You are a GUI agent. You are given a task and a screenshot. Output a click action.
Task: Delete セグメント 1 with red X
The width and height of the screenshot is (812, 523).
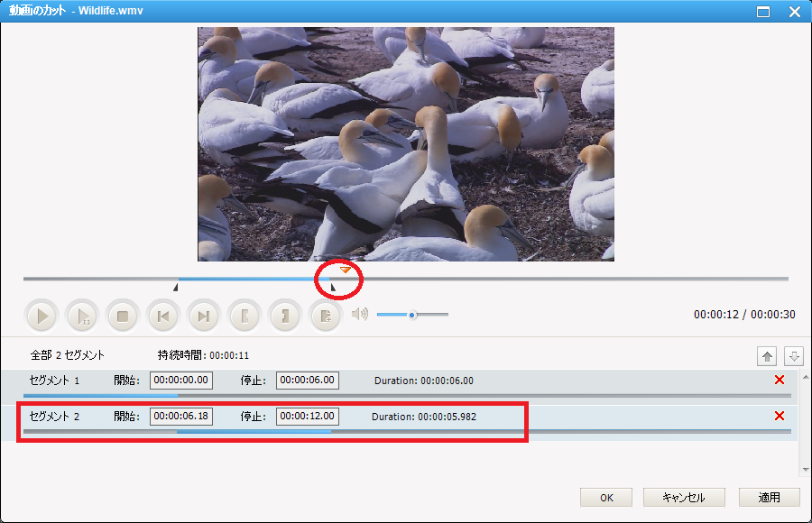coord(780,380)
